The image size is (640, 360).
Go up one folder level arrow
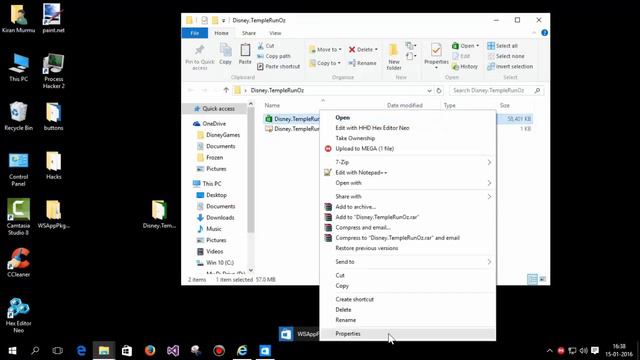[226, 91]
